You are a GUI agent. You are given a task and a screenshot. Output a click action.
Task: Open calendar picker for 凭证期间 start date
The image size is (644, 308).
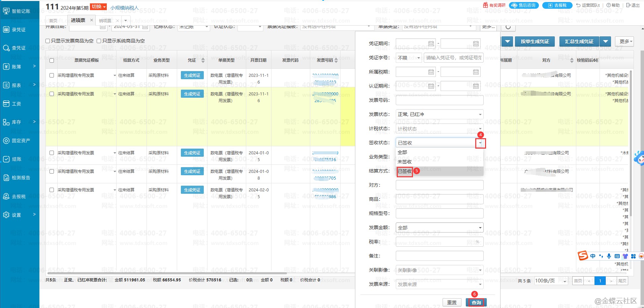coord(431,43)
